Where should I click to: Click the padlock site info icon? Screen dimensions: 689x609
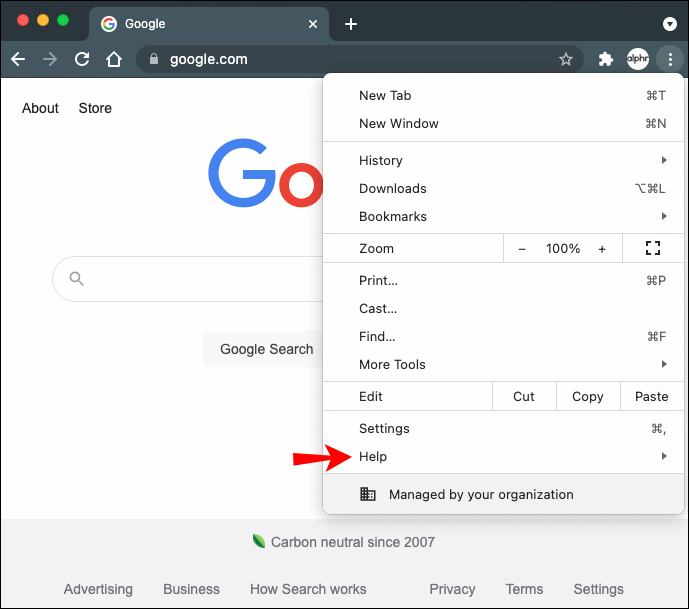pos(154,59)
